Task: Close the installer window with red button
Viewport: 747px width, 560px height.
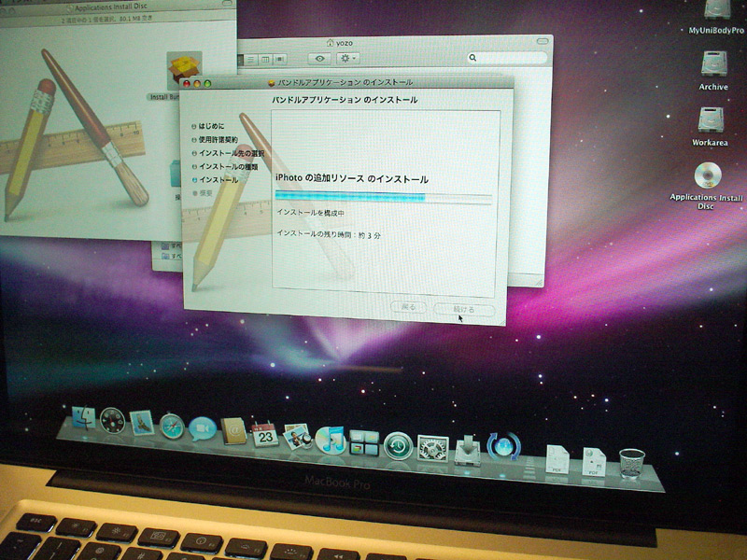Action: [x=187, y=84]
